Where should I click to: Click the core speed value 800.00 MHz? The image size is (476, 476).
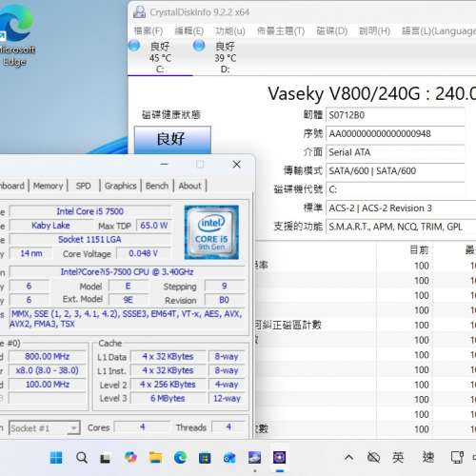48,356
